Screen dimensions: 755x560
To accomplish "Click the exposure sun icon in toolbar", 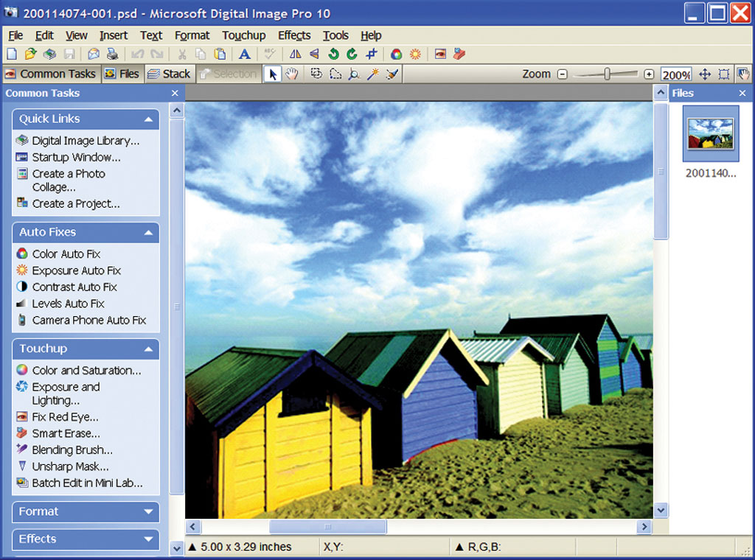I will pyautogui.click(x=415, y=54).
